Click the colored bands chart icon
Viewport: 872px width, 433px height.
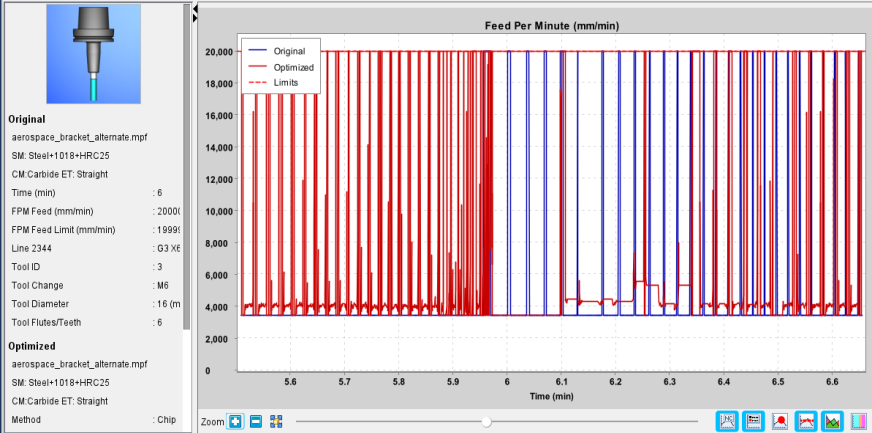859,421
